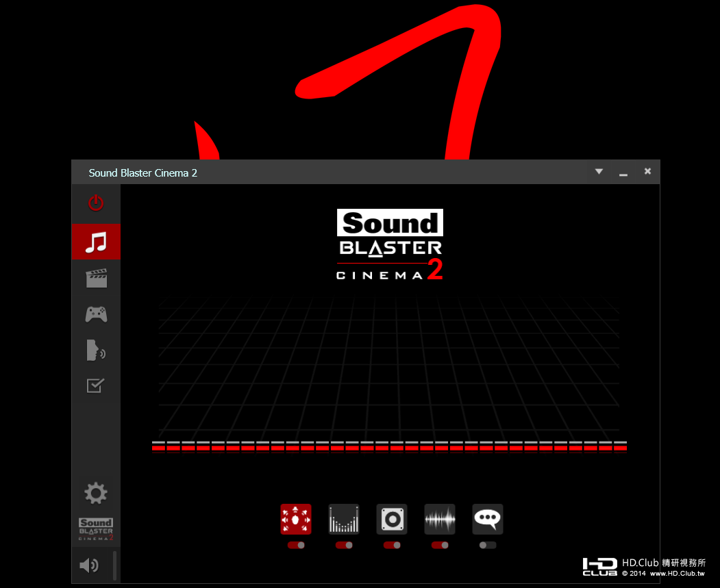Enable the Dialog Plus switch under speech bubble
The height and width of the screenshot is (588, 720).
point(488,546)
